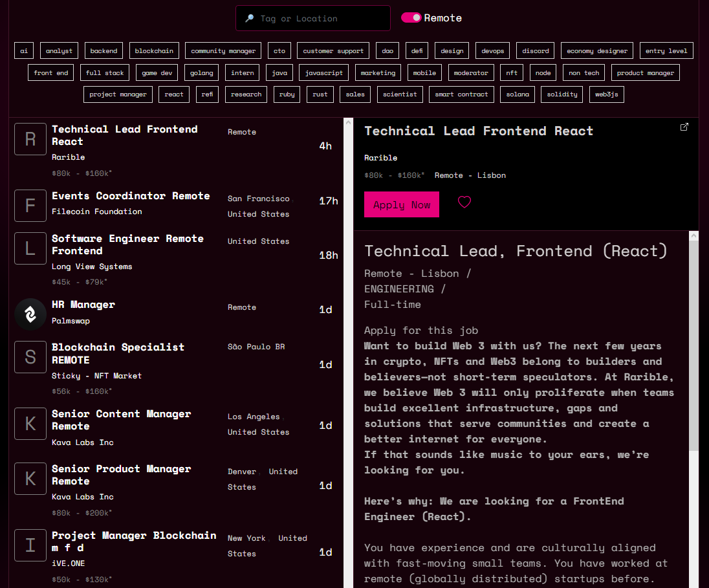The width and height of the screenshot is (709, 588).
Task: Toggle the Remote filter switch
Action: pyautogui.click(x=411, y=17)
